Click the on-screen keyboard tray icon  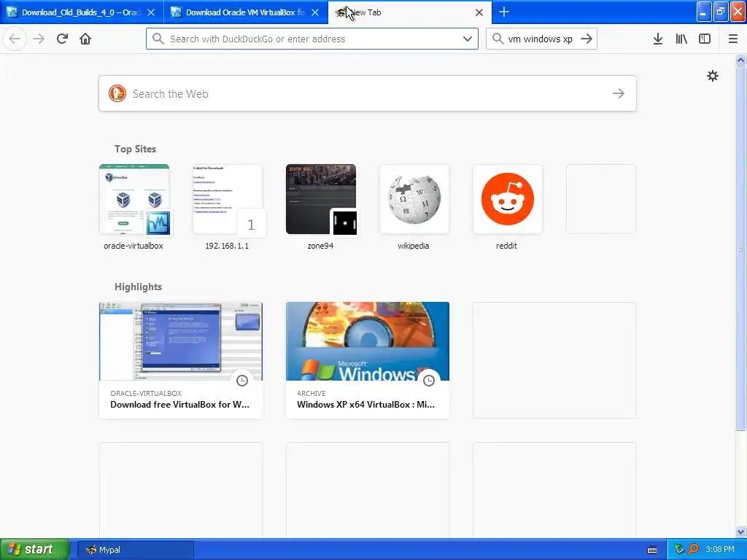(x=652, y=550)
